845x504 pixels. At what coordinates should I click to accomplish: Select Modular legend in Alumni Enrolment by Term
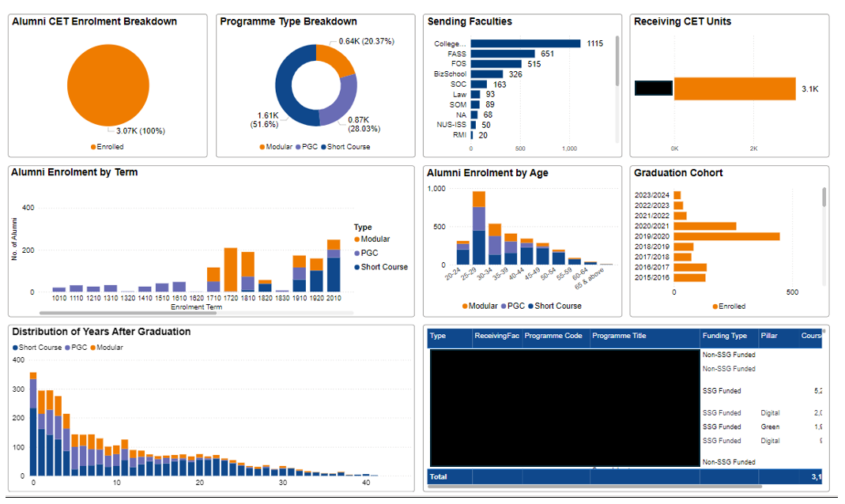click(375, 239)
